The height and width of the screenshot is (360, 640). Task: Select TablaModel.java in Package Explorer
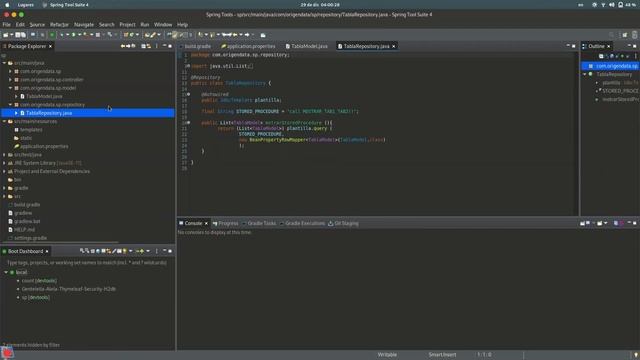click(x=44, y=96)
